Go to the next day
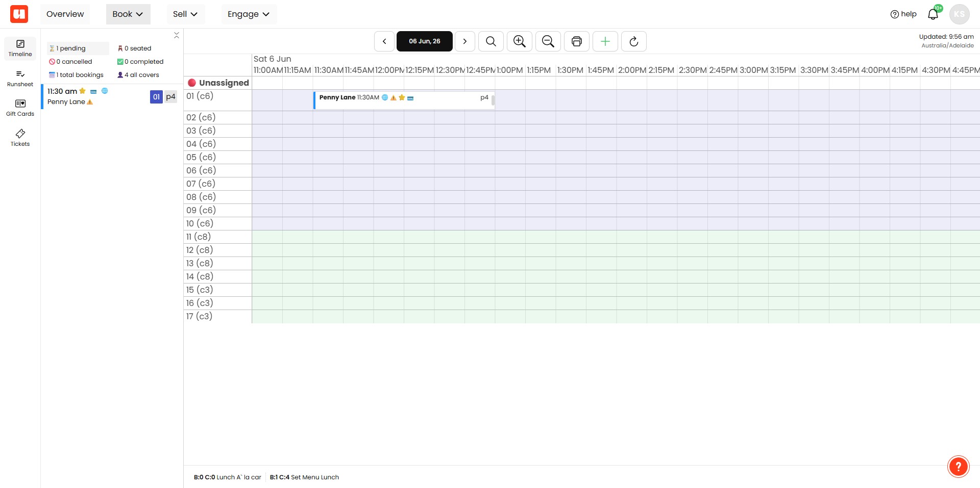The image size is (980, 488). click(465, 41)
